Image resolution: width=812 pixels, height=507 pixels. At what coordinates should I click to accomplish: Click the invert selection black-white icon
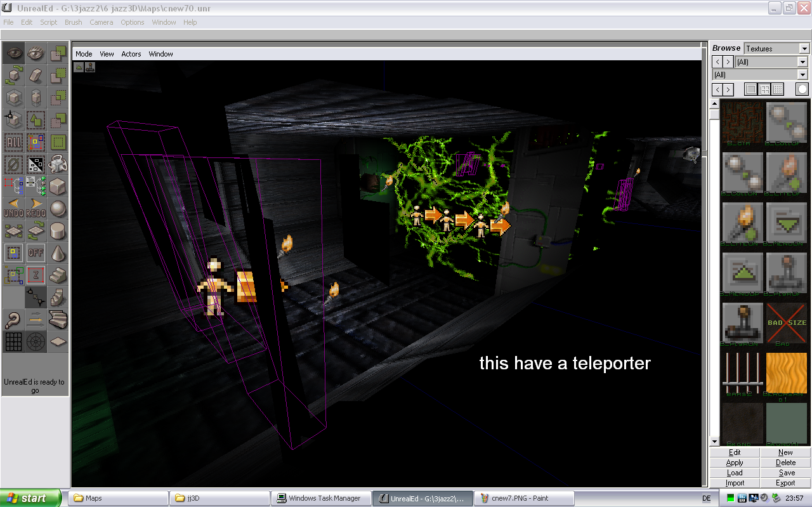tap(36, 165)
